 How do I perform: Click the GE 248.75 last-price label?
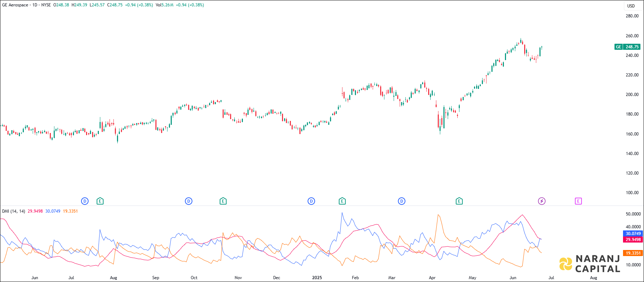pos(628,47)
